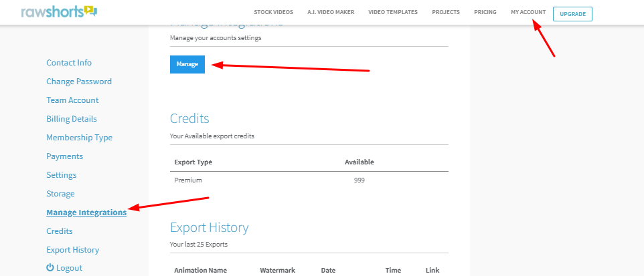Click the Export History heading

[209, 228]
